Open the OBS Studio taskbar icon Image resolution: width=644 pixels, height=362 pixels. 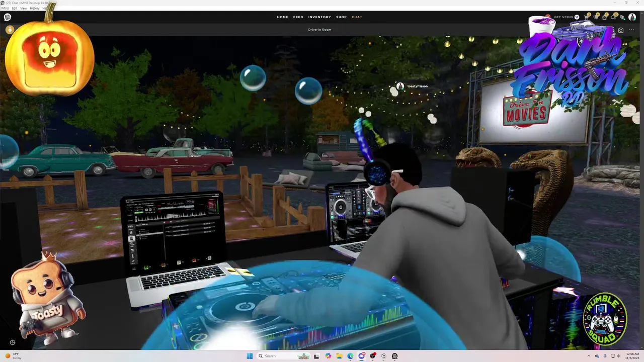click(373, 356)
